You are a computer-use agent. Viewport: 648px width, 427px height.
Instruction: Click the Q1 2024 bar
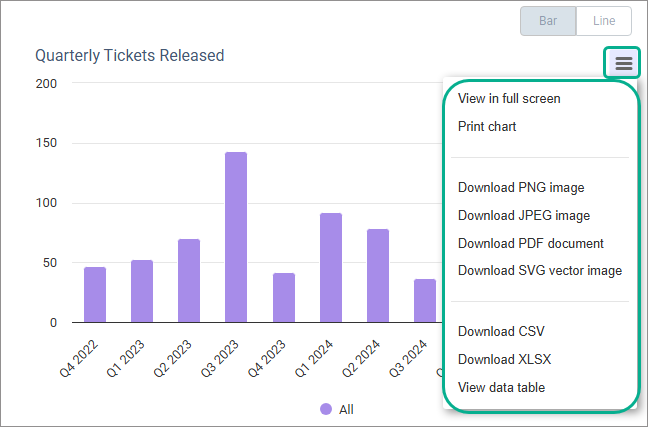pos(331,267)
